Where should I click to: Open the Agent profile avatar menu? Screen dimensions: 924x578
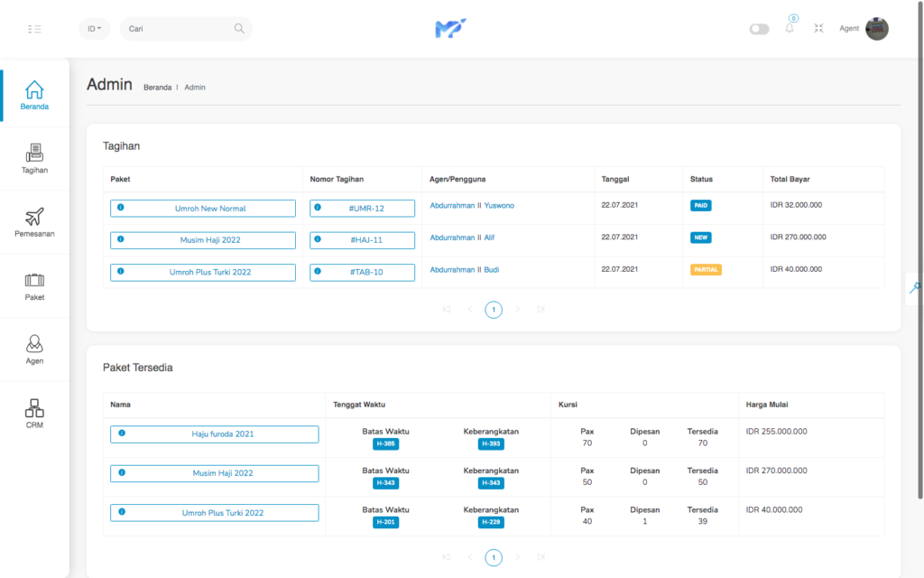pyautogui.click(x=876, y=29)
